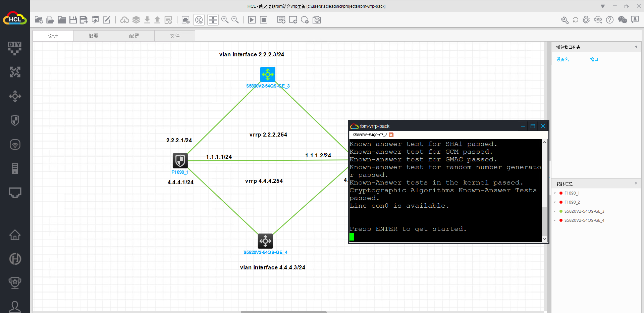
Task: Toggle the topology visibility eye button
Action: [x=199, y=20]
